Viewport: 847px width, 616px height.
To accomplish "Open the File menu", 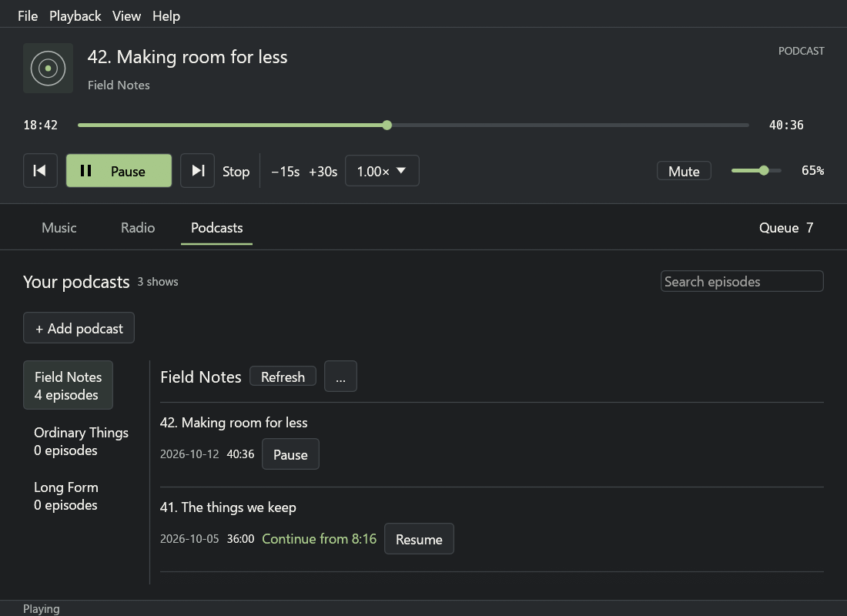I will point(28,16).
